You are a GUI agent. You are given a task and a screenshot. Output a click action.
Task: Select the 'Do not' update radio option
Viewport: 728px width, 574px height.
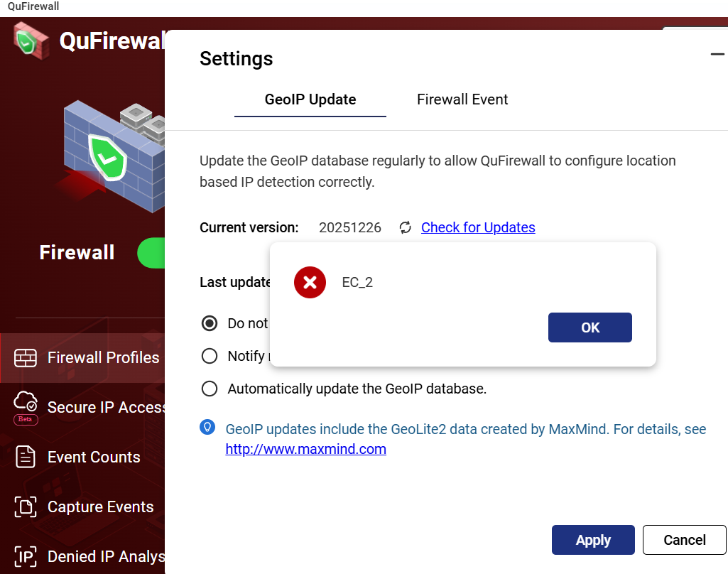point(210,323)
